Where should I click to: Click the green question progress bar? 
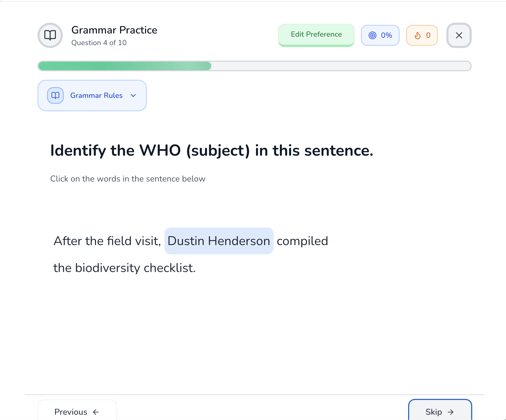[x=125, y=66]
